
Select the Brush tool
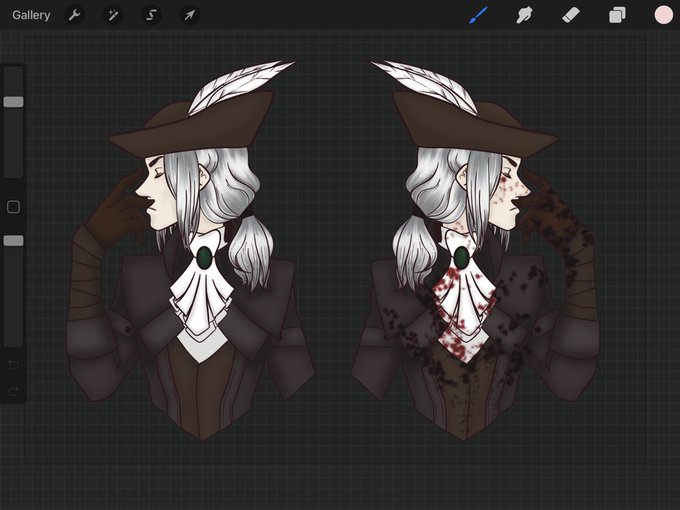[x=478, y=15]
